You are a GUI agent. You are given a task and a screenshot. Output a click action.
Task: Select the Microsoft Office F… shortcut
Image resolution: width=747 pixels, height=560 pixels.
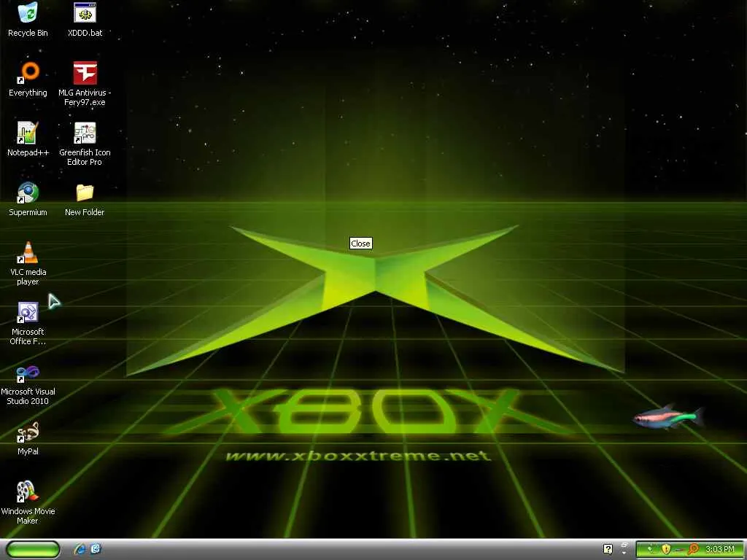coord(28,312)
